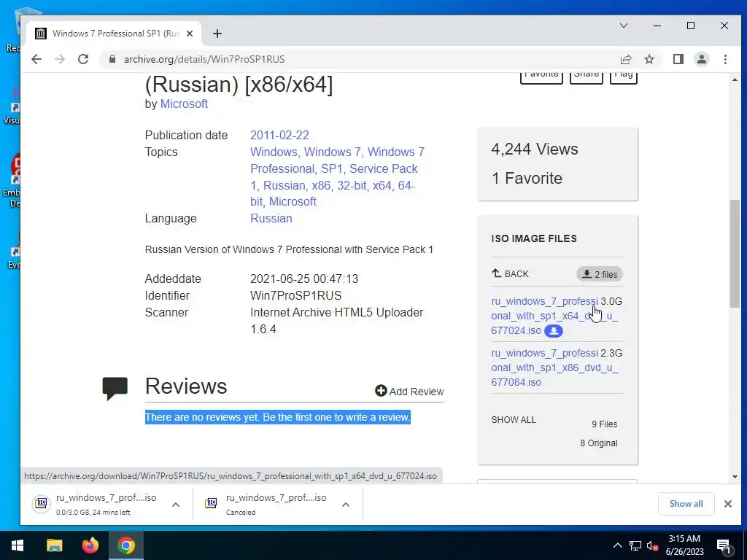Click the share page icon in address bar
This screenshot has width=747, height=560.
626,59
